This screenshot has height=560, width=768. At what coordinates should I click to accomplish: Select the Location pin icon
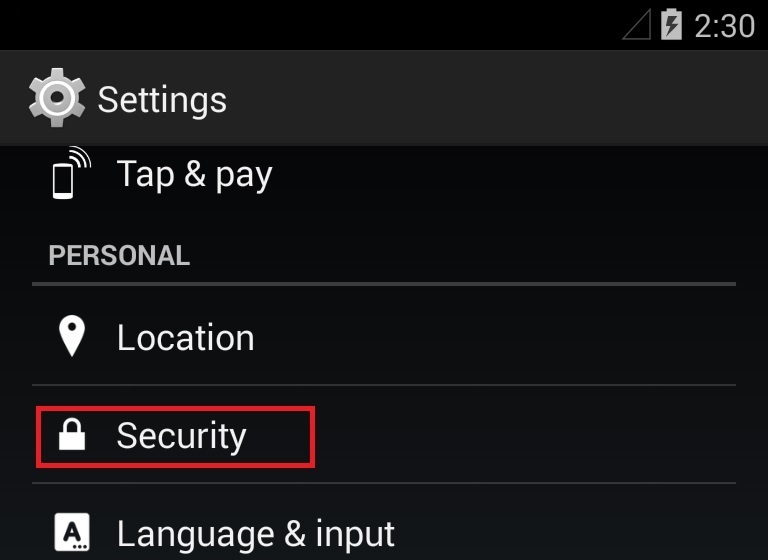(72, 336)
